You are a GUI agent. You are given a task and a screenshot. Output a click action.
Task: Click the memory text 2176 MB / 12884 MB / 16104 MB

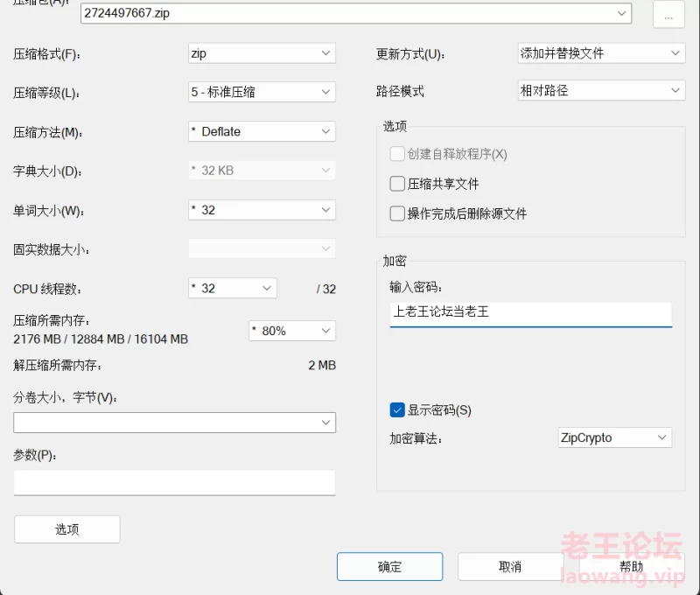[x=101, y=339]
